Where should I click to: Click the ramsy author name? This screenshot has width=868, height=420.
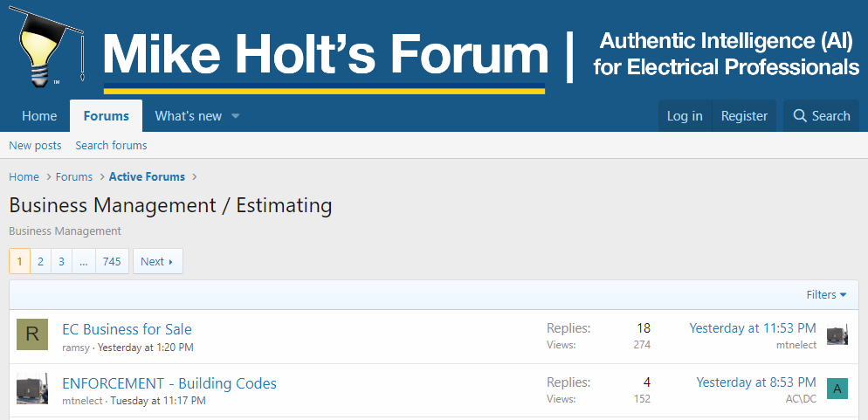tap(76, 348)
